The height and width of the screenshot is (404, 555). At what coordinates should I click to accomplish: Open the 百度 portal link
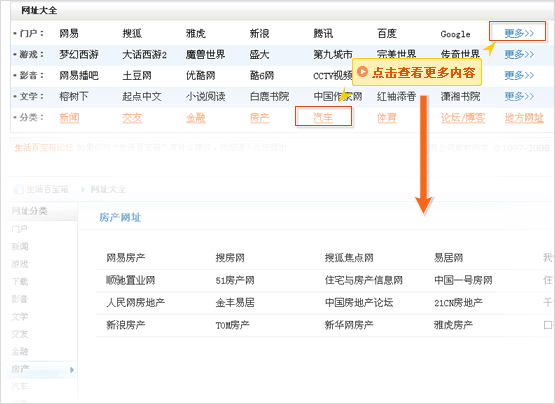[x=387, y=33]
